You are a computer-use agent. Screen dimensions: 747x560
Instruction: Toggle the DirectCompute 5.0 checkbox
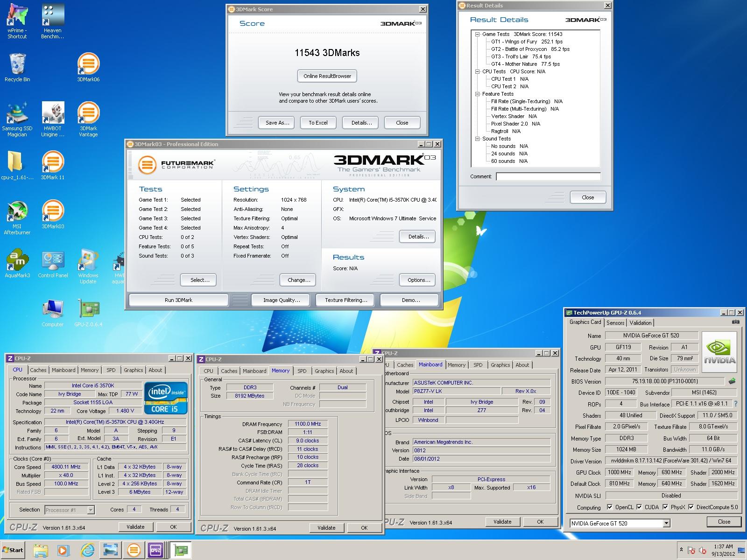coord(691,507)
